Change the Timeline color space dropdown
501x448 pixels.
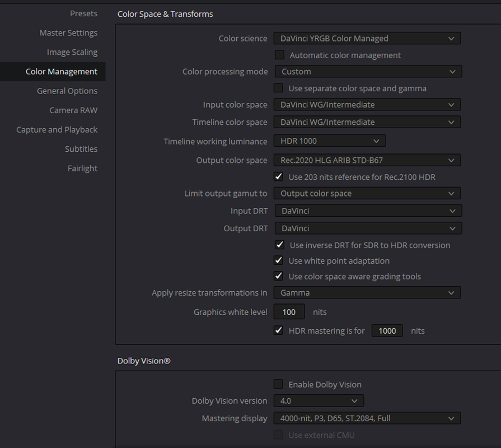pyautogui.click(x=367, y=122)
